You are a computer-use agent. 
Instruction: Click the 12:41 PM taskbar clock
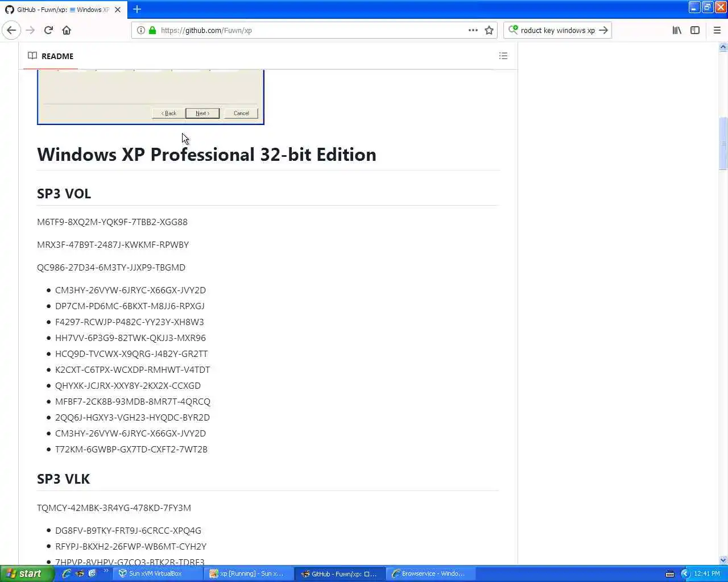[x=707, y=573]
